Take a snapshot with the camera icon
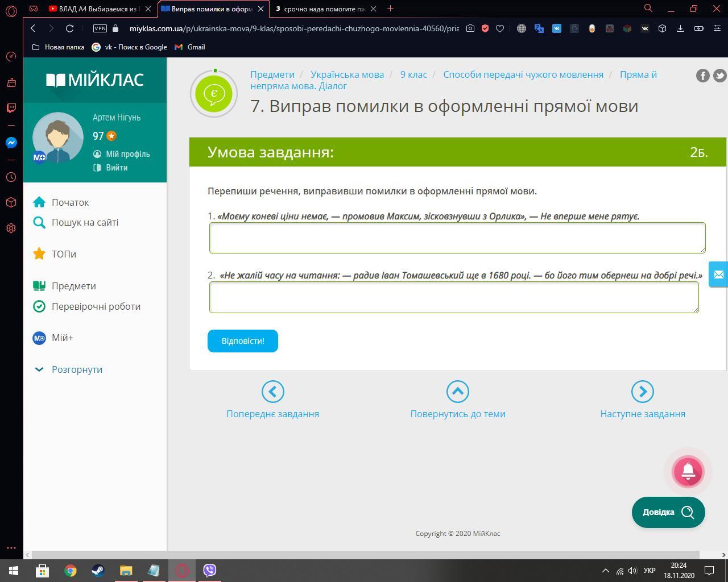This screenshot has width=728, height=582. point(470,28)
